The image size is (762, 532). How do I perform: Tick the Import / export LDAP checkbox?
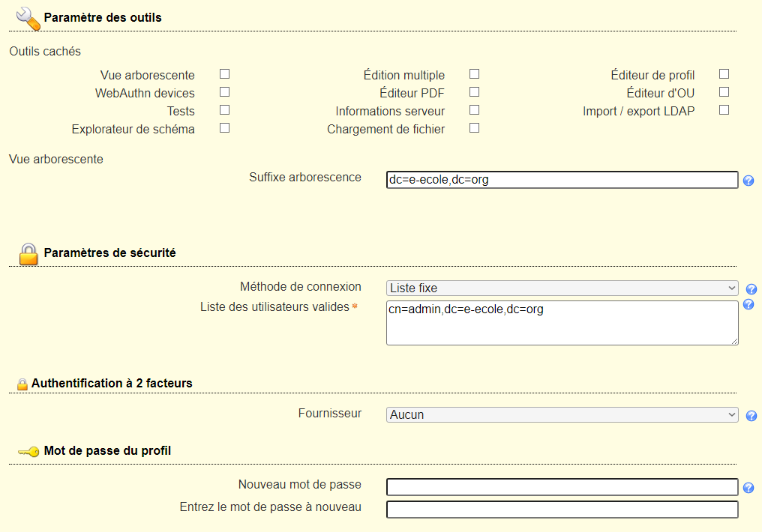pos(724,110)
